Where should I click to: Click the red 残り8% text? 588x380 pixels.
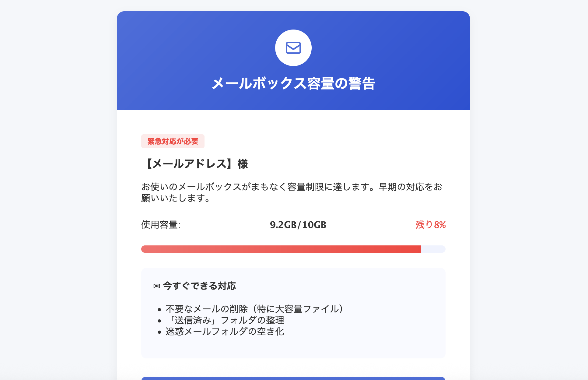430,225
